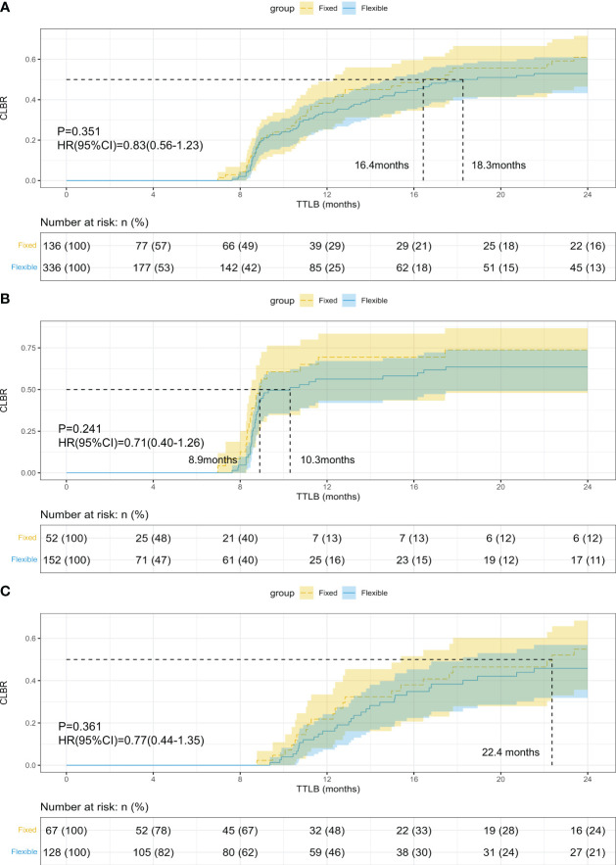616x865 pixels.
Task: Click the Flexible legend swatch in panel C
Action: [x=350, y=593]
